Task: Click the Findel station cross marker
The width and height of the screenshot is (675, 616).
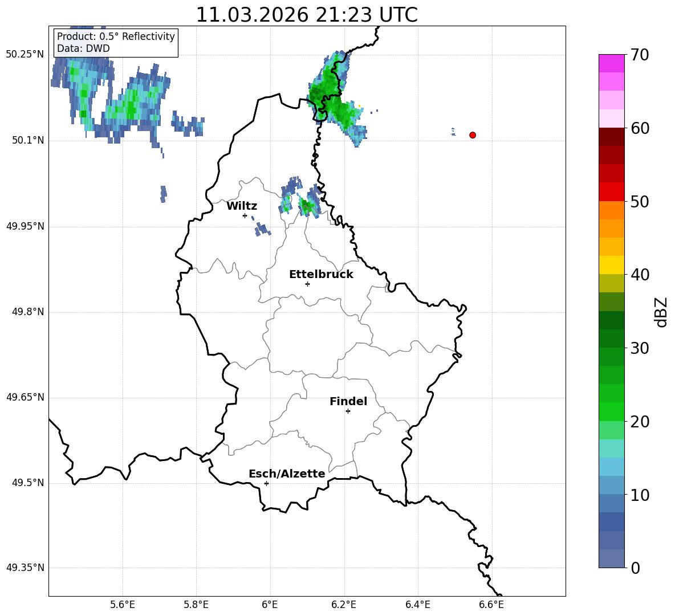Action: click(348, 411)
